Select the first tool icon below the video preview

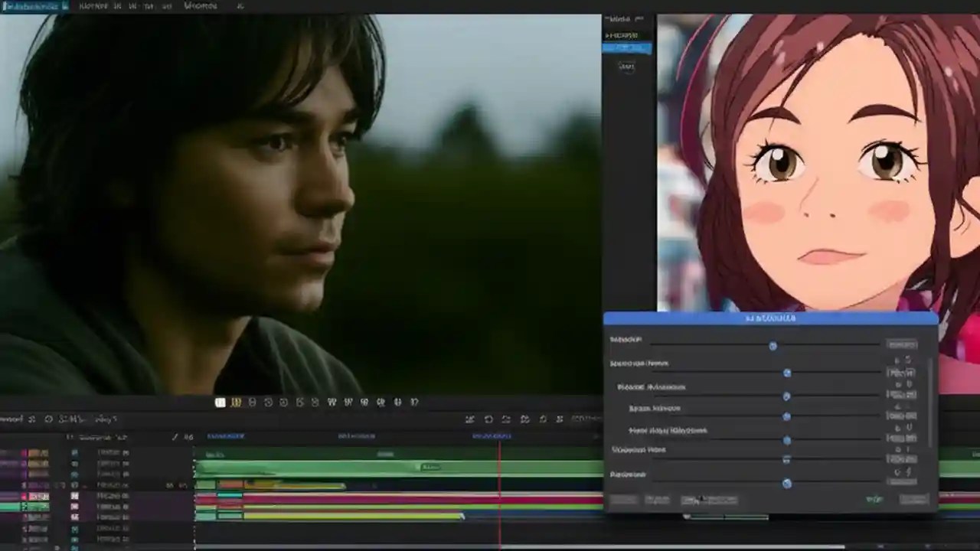click(x=220, y=402)
